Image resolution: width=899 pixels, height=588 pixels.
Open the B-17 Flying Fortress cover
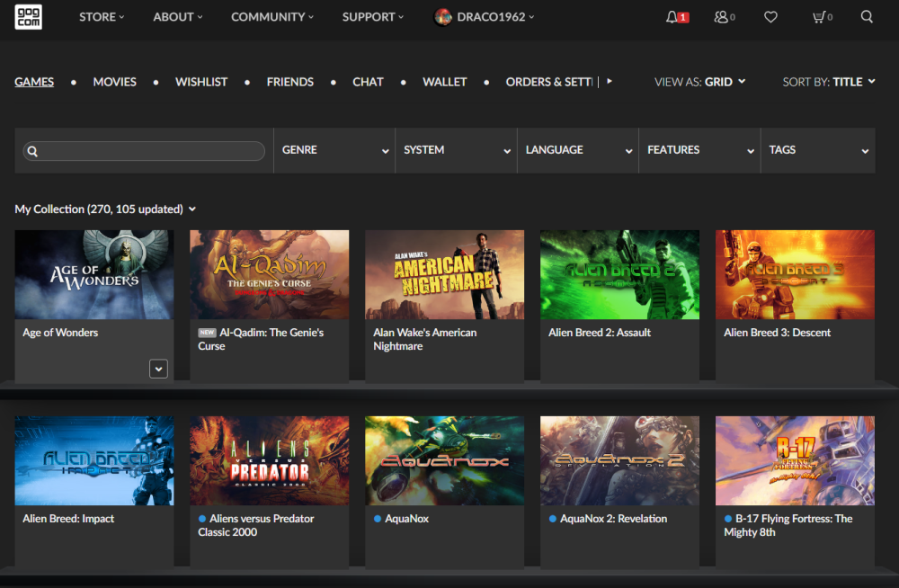796,460
